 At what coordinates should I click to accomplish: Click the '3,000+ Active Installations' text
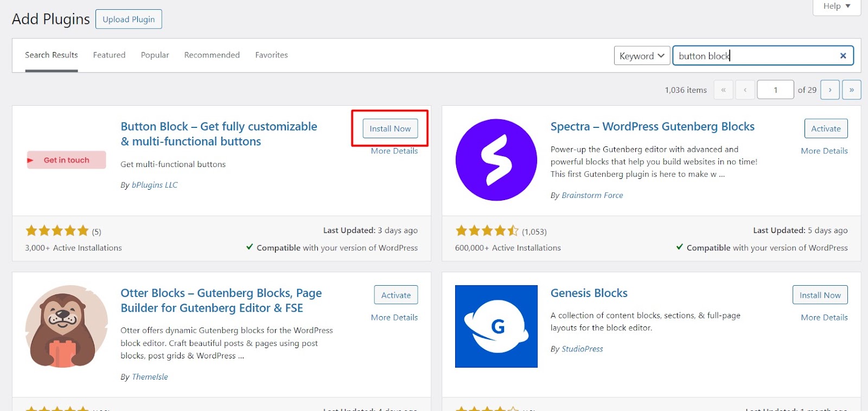pos(73,248)
